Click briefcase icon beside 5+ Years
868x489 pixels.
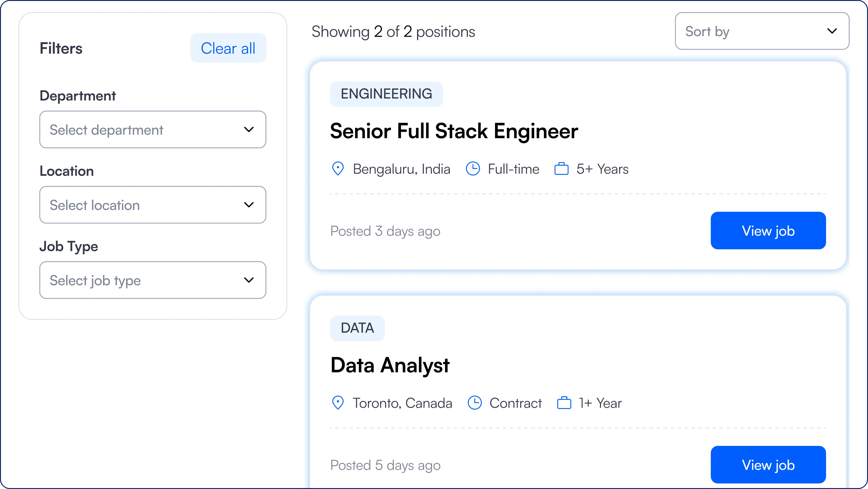(x=561, y=168)
